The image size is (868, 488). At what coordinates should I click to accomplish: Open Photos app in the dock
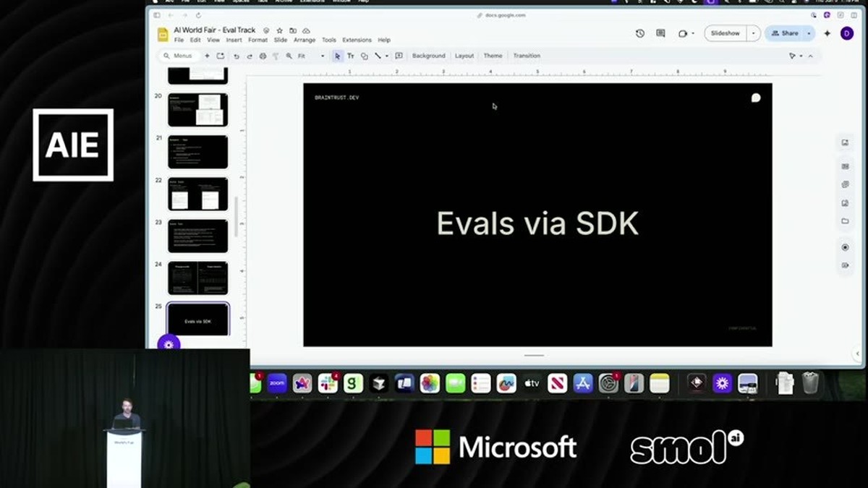430,383
